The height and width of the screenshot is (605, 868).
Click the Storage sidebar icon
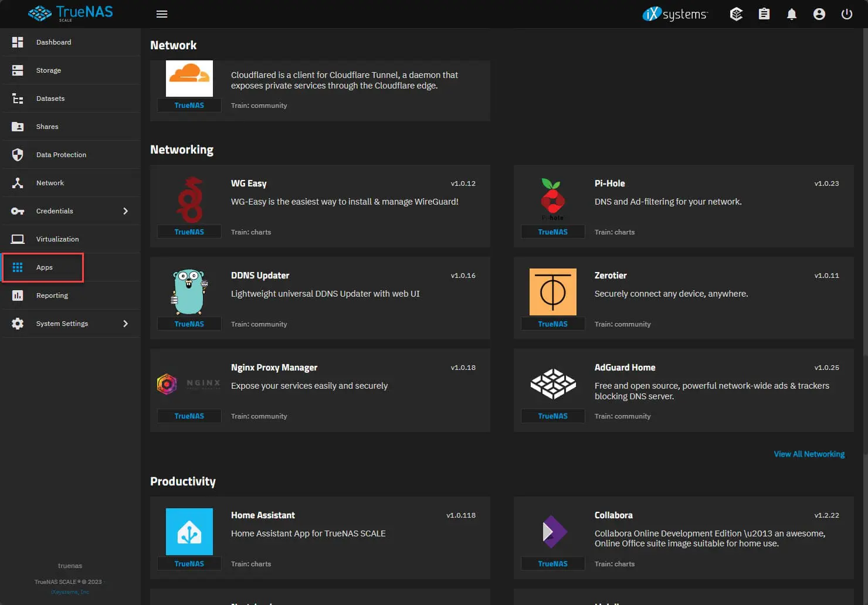(18, 70)
